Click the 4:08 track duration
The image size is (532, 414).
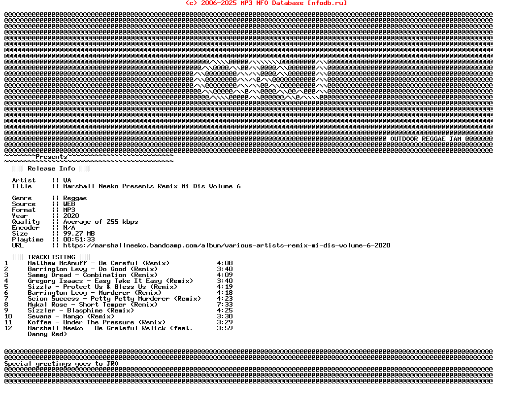225,263
